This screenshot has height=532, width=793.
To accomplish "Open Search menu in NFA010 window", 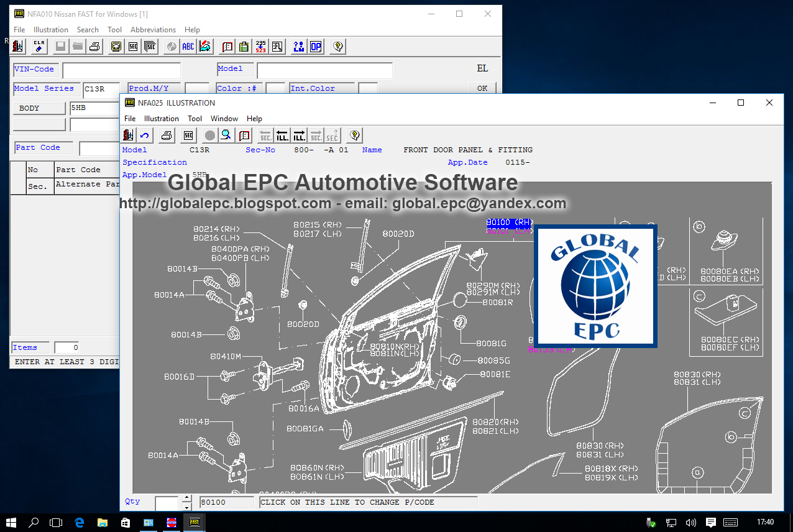I will (88, 30).
